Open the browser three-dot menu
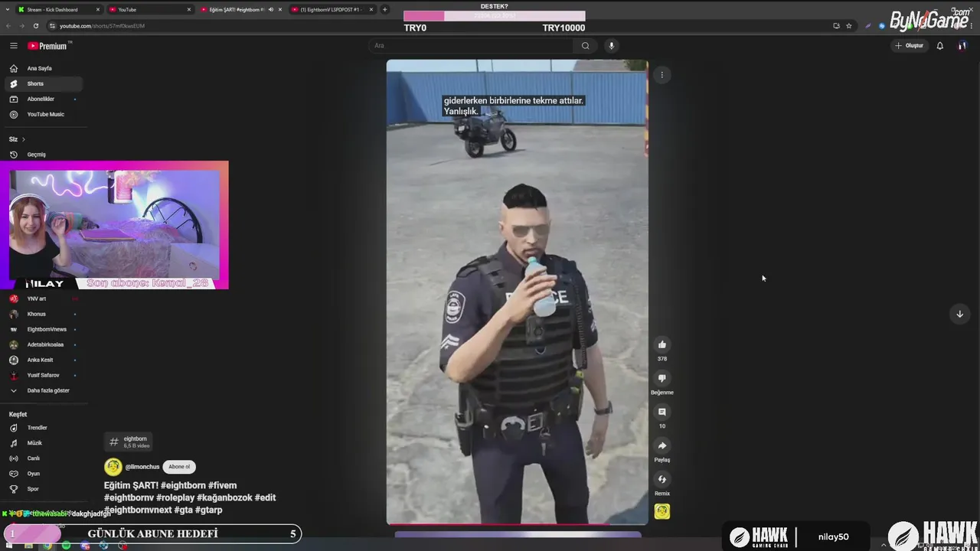The image size is (980, 551). coord(973,25)
